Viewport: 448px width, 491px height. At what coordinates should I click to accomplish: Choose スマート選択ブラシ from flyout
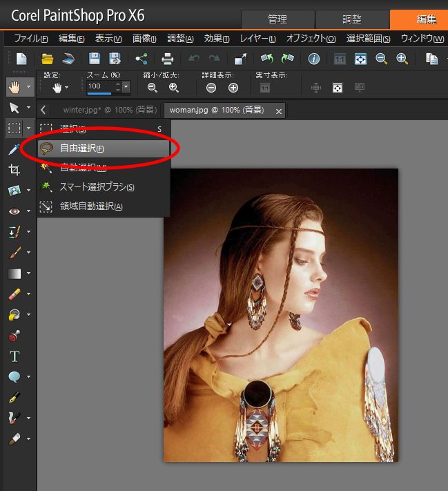104,187
